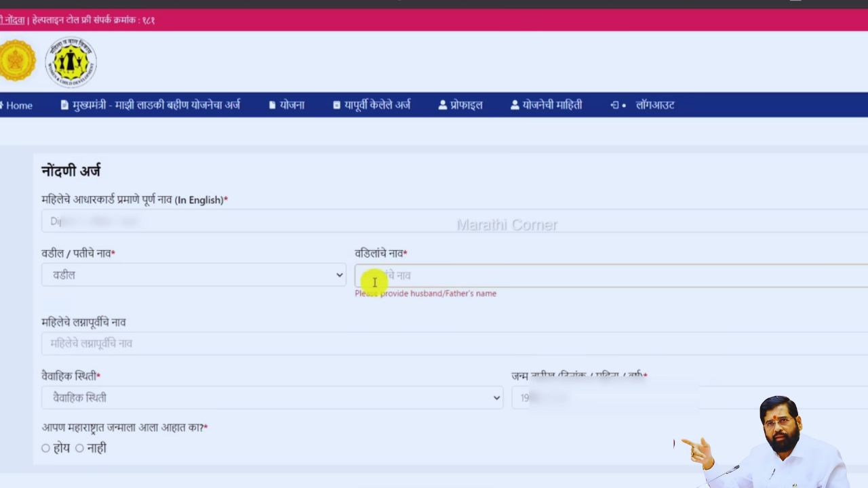868x488 pixels.
Task: Click the document icon beside योजनेचा अर्ज
Action: [64, 105]
